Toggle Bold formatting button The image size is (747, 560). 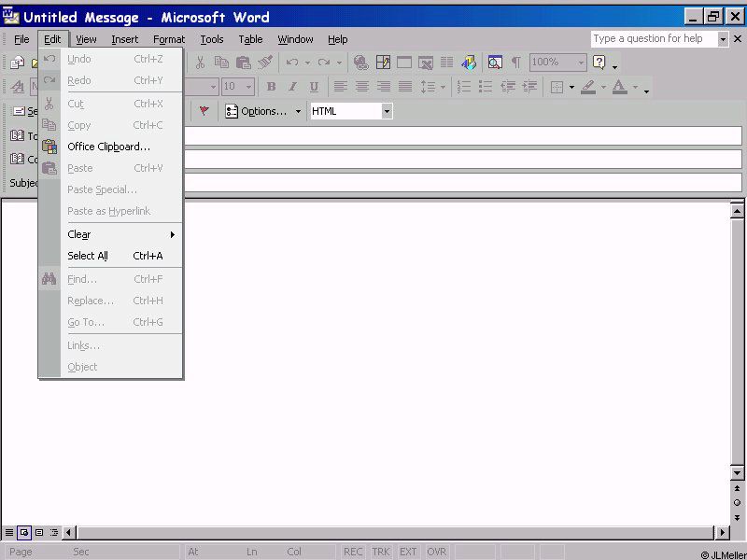271,87
